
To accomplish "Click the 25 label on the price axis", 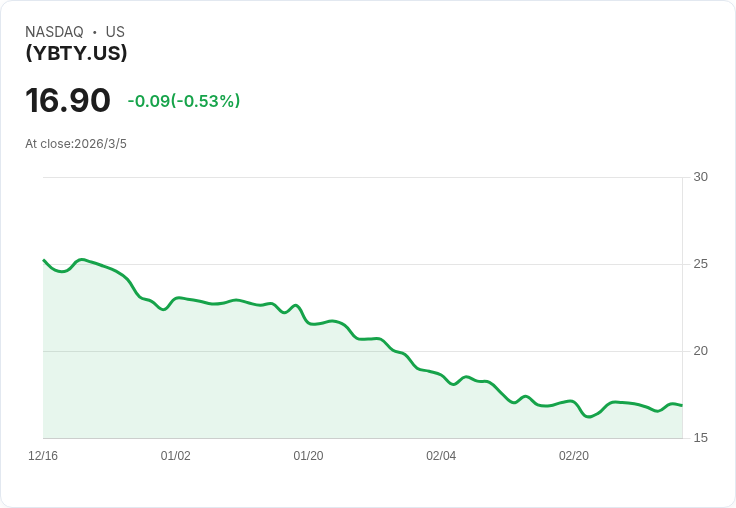I will coord(700,264).
